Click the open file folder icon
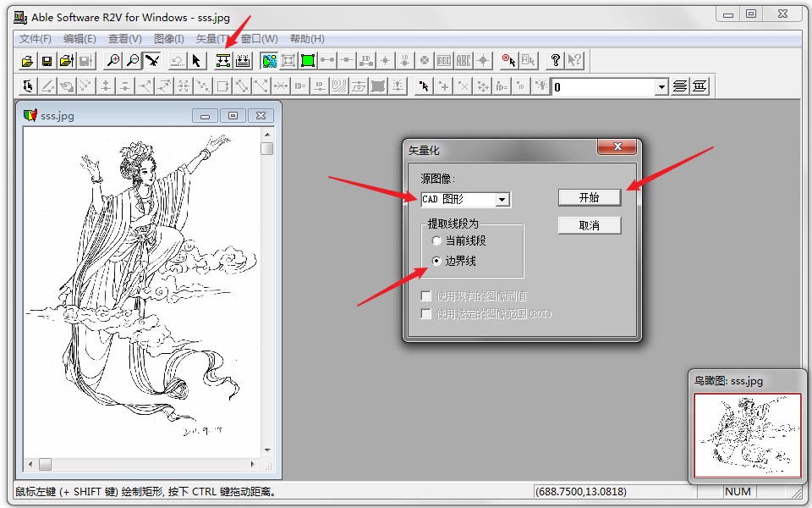This screenshot has width=812, height=508. [27, 61]
